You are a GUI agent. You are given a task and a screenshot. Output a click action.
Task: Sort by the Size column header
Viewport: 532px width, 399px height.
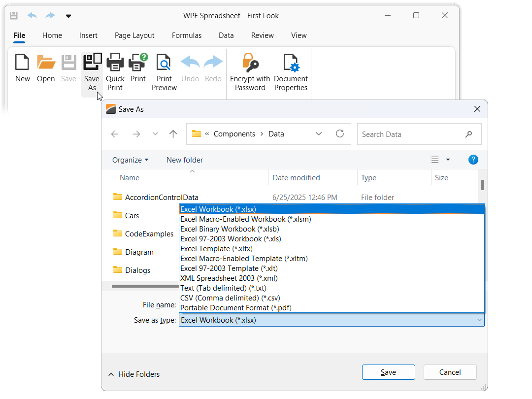[441, 178]
